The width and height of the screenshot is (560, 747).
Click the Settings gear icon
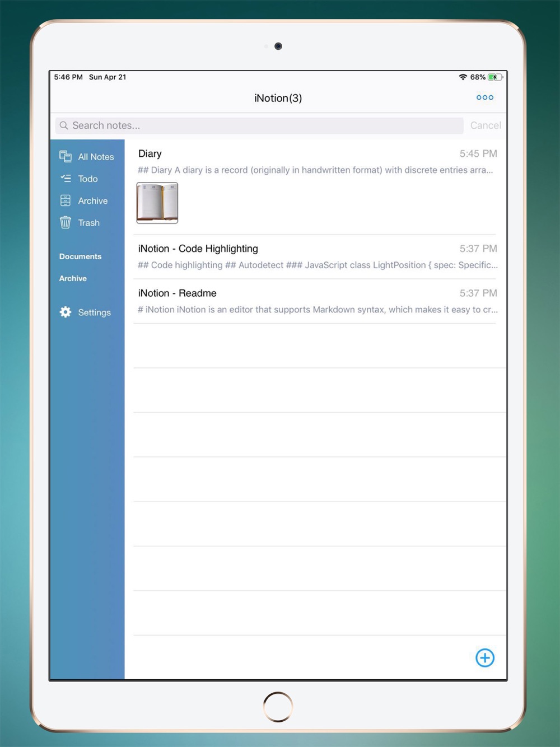pyautogui.click(x=66, y=312)
